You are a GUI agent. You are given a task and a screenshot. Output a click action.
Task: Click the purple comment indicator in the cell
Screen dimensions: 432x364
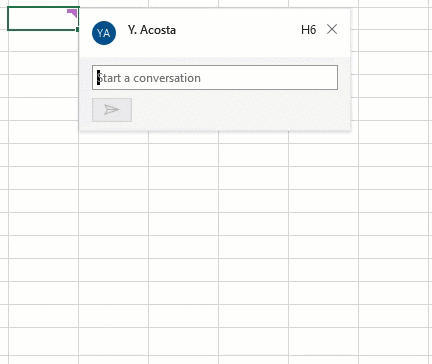pyautogui.click(x=73, y=13)
